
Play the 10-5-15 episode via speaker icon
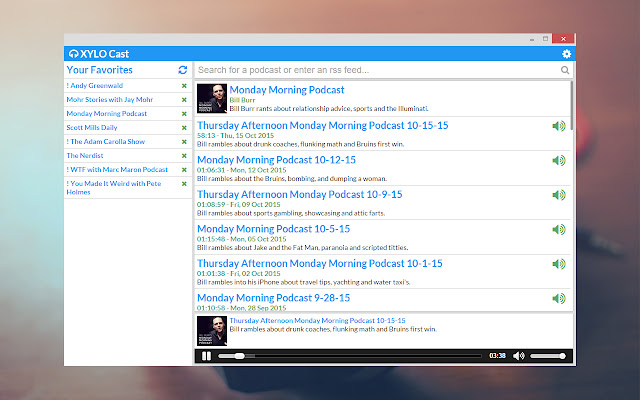[x=559, y=229]
